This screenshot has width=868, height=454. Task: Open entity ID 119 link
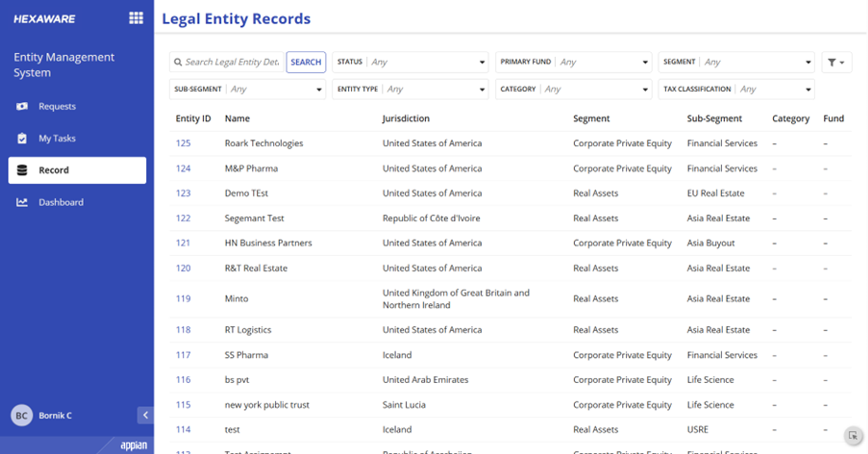tap(183, 299)
